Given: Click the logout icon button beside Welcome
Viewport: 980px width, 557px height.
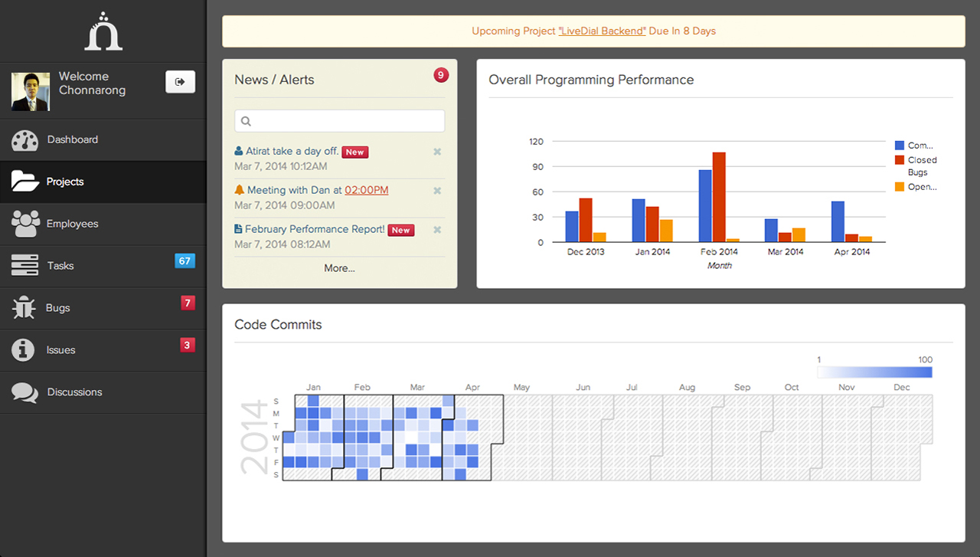Looking at the screenshot, I should coord(180,82).
